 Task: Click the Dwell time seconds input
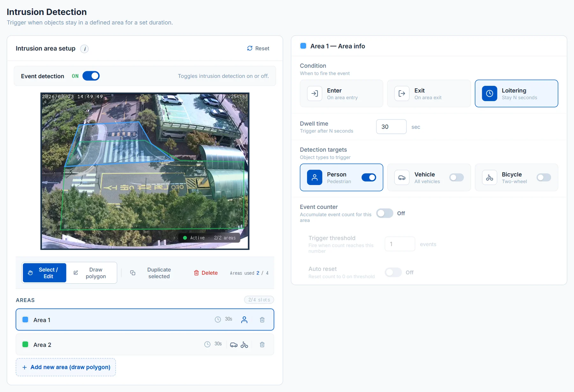click(391, 127)
